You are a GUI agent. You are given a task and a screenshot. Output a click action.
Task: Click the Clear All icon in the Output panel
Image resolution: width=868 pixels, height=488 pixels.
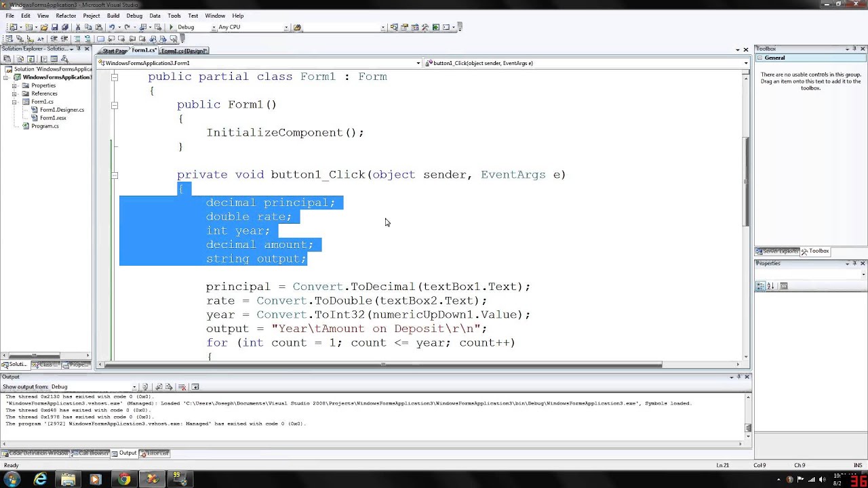[182, 386]
